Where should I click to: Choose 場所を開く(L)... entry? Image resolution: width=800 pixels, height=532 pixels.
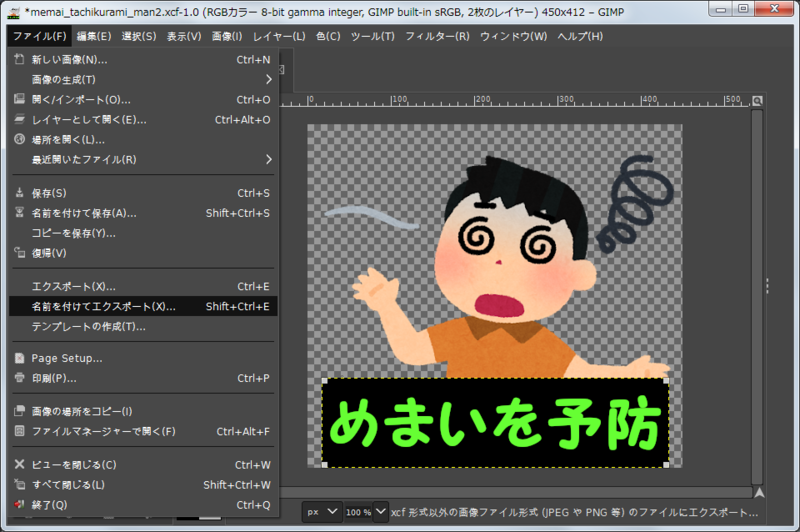tap(143, 139)
